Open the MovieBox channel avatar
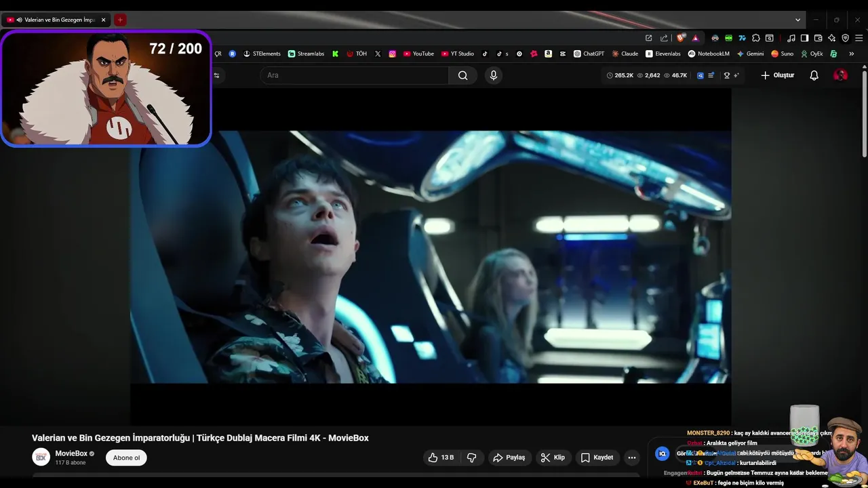Viewport: 868px width, 488px height. [41, 457]
